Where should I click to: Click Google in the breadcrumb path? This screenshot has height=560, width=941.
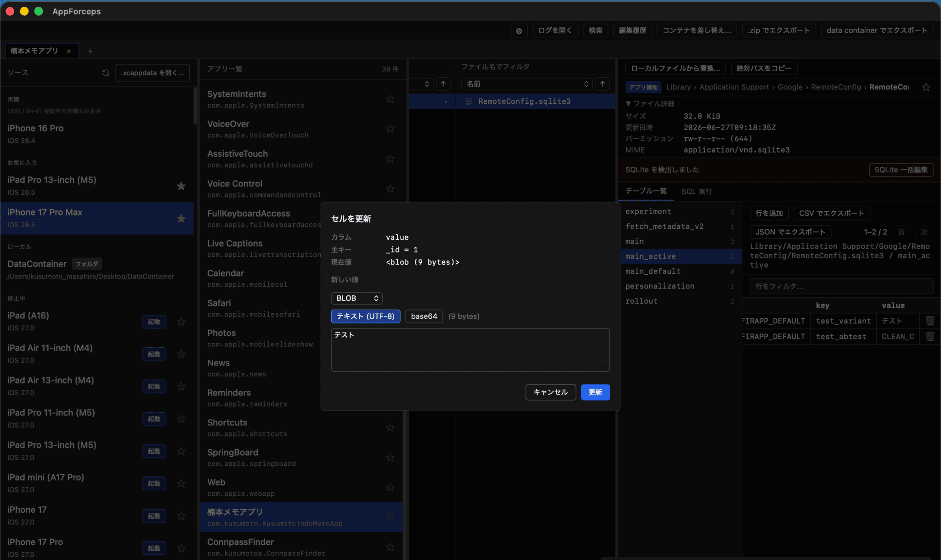[x=790, y=87]
